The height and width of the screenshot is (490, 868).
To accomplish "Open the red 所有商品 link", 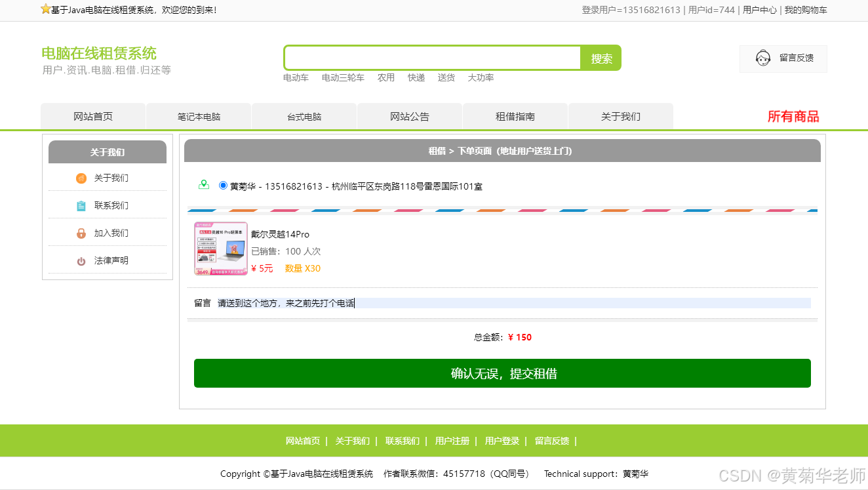I will [793, 116].
